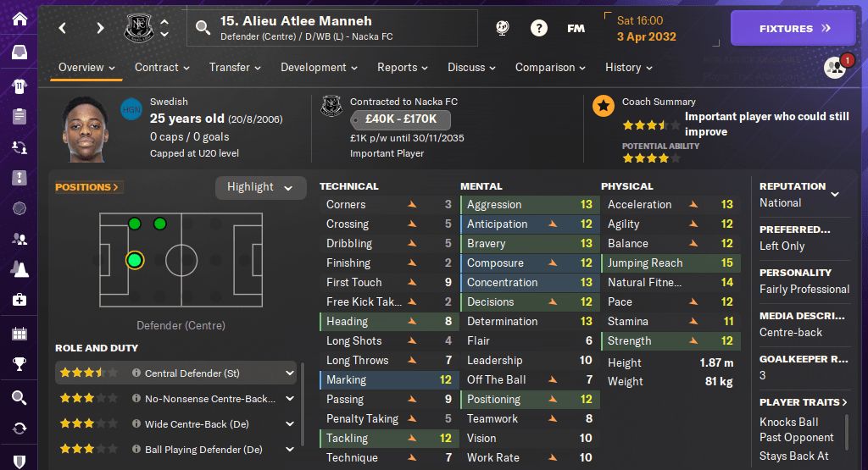Open the Development tab menu
The image size is (868, 470).
click(x=318, y=68)
